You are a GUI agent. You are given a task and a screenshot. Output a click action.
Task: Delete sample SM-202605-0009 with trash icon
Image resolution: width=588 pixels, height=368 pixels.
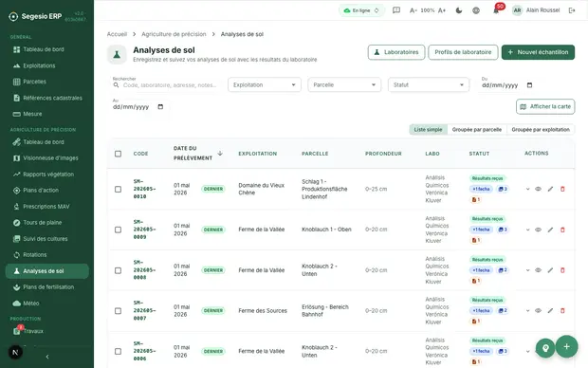[x=562, y=230]
